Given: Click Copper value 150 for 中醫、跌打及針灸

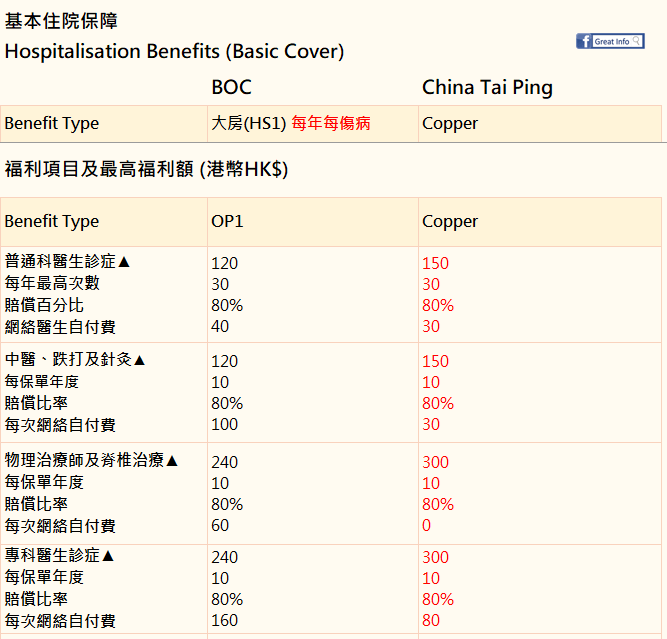Looking at the screenshot, I should pos(435,362).
